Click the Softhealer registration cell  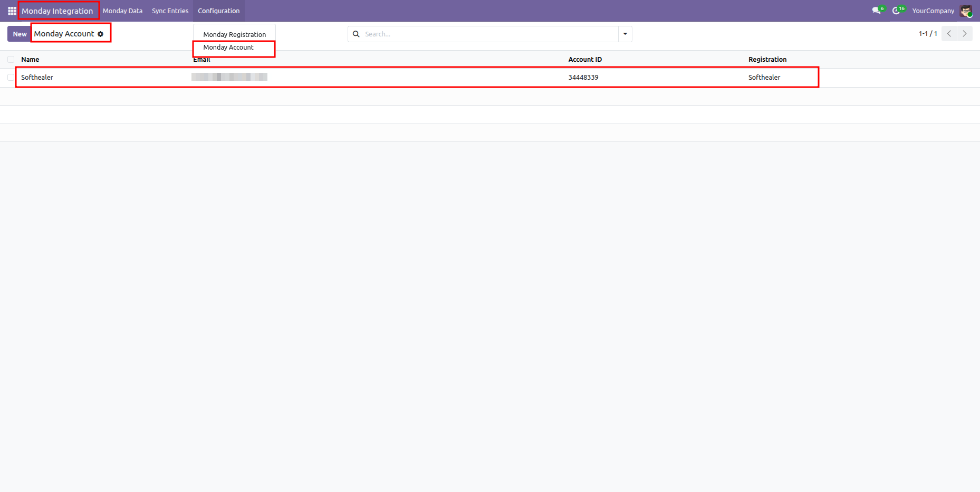click(764, 77)
